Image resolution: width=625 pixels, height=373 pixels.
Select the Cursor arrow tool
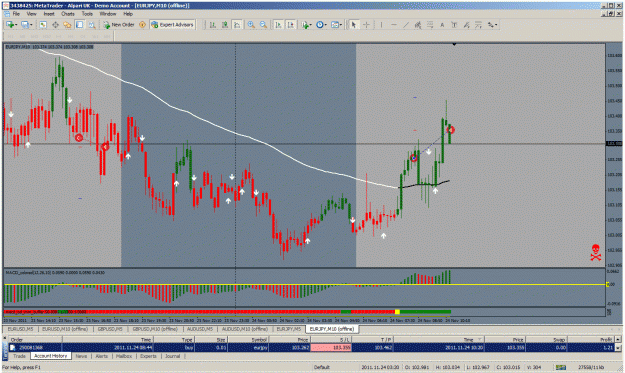coord(353,25)
